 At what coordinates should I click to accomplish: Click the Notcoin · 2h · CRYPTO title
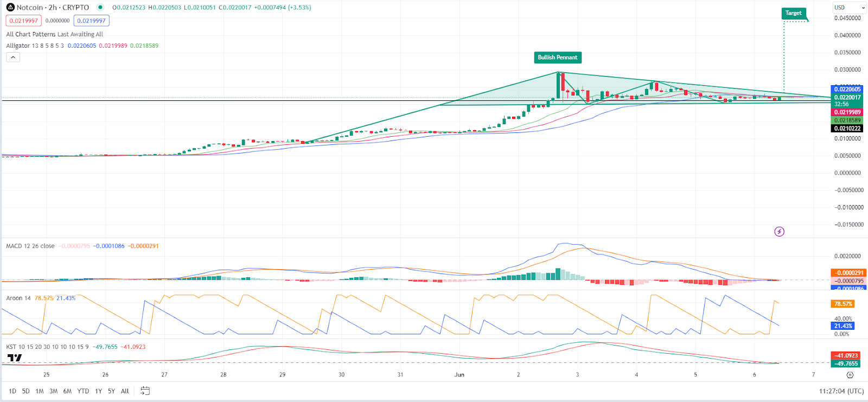[53, 8]
